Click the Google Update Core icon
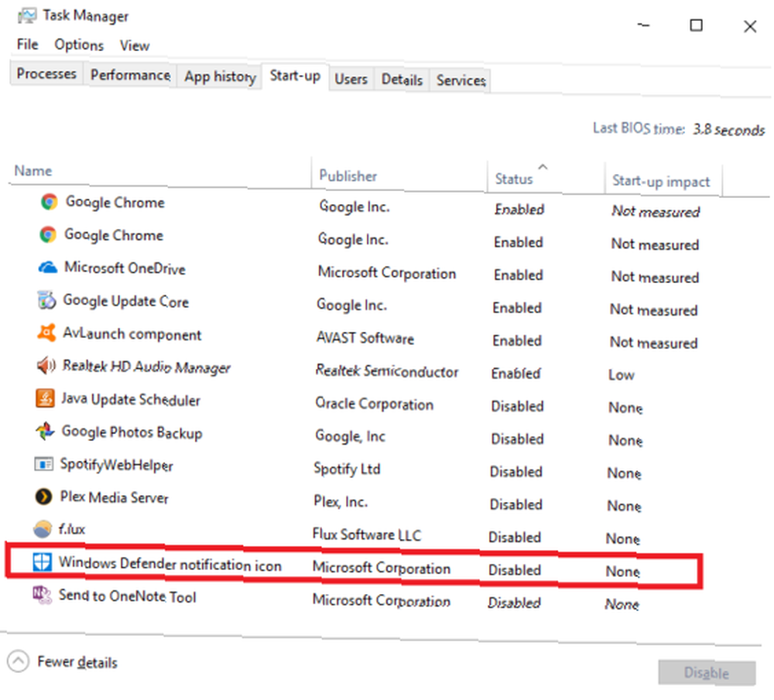The height and width of the screenshot is (700, 774). coord(47,300)
